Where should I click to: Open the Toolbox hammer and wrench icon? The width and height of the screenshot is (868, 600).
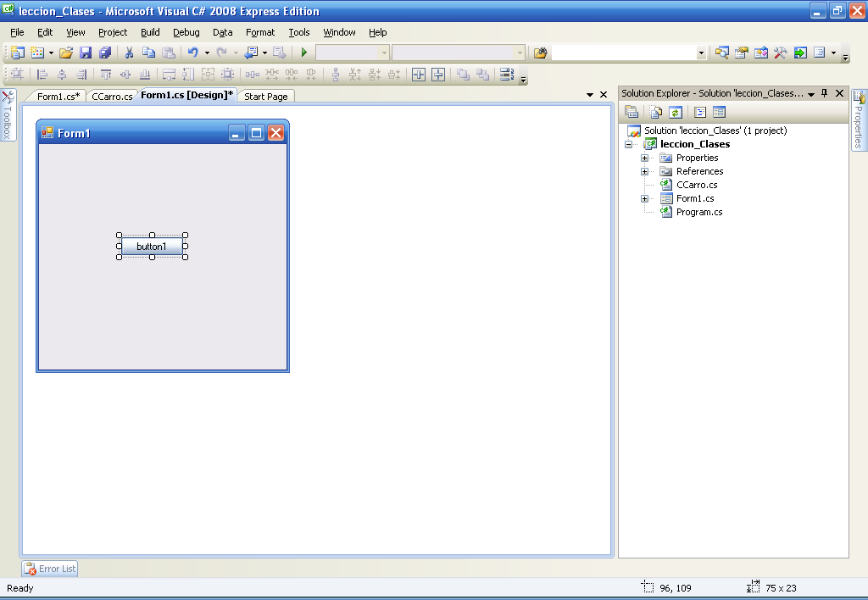(x=781, y=53)
